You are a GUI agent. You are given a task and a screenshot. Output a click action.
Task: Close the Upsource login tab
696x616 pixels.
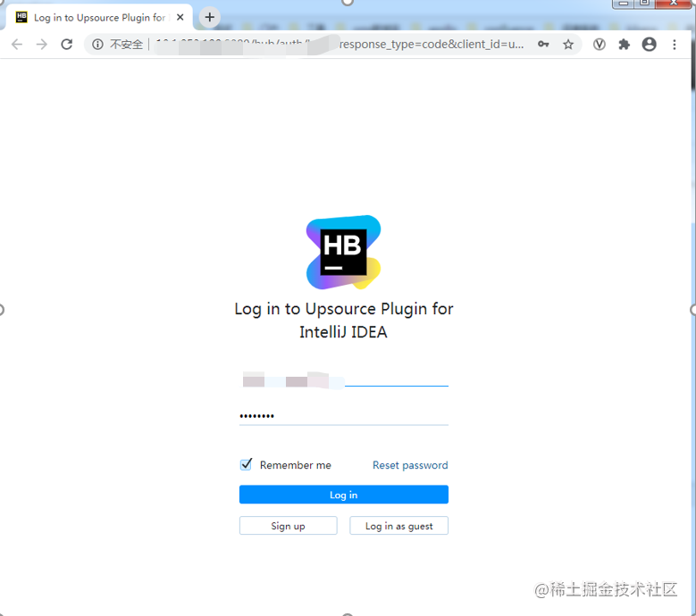click(180, 17)
